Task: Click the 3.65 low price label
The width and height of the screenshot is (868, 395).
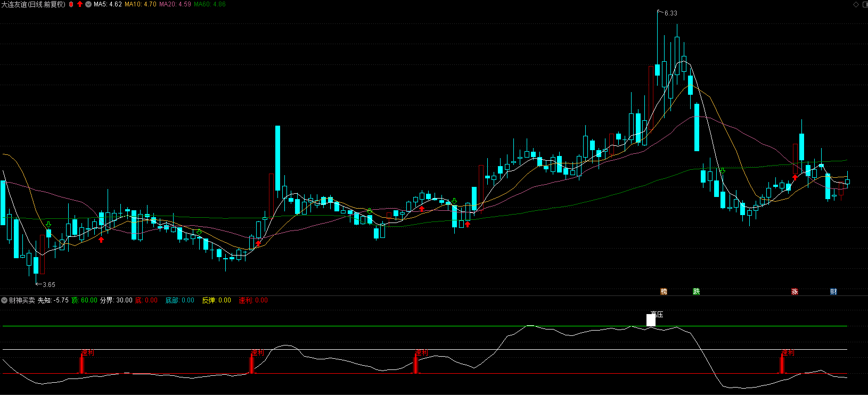Action: pyautogui.click(x=49, y=285)
